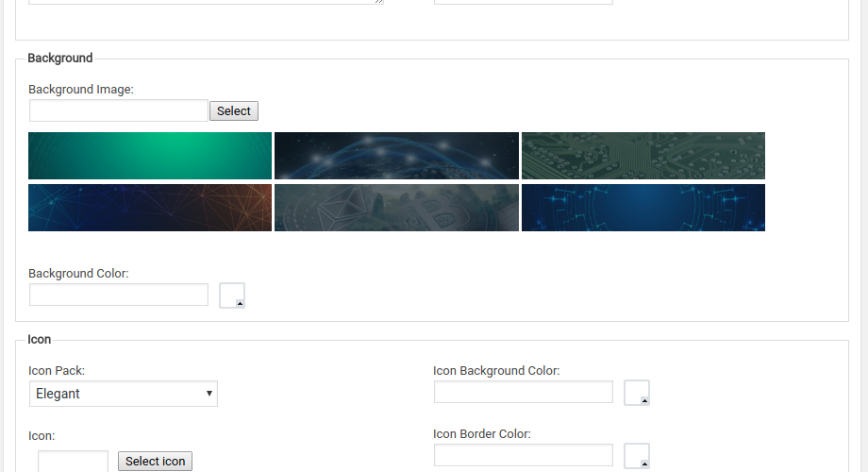The image size is (868, 472).
Task: Click the Background Color text field
Action: [x=119, y=295]
